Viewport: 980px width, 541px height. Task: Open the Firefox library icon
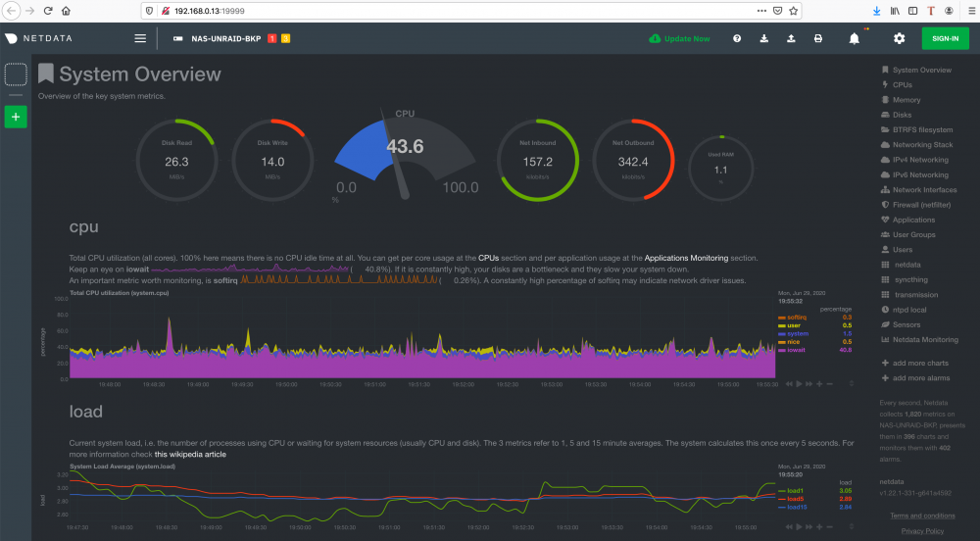895,11
